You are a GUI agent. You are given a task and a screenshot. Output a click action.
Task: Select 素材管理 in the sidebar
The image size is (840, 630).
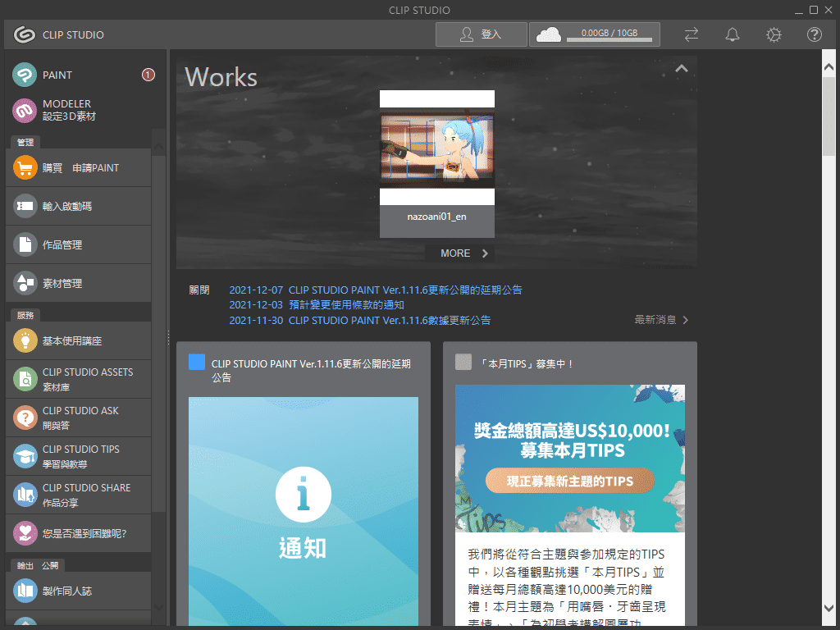click(79, 283)
